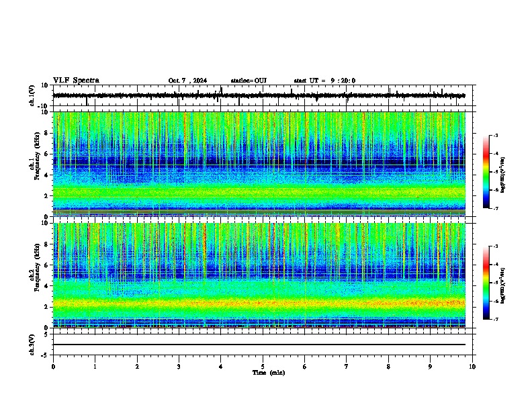532x411 pixels.
Task: Click the "-7" tick on the upper color bar
Action: 495,208
